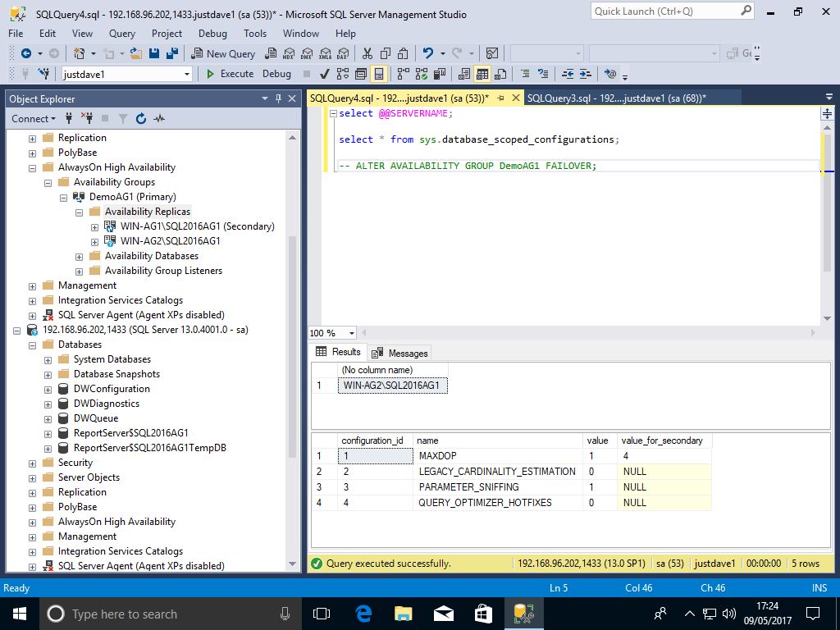Screen dimensions: 840x630
Task: Switch to the Messages tab
Action: point(400,353)
